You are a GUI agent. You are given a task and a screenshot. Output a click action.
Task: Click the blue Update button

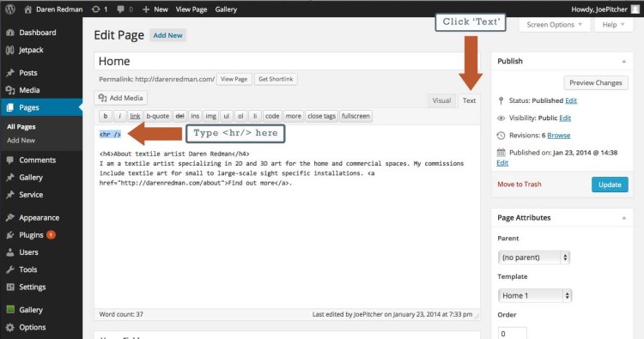tap(610, 185)
